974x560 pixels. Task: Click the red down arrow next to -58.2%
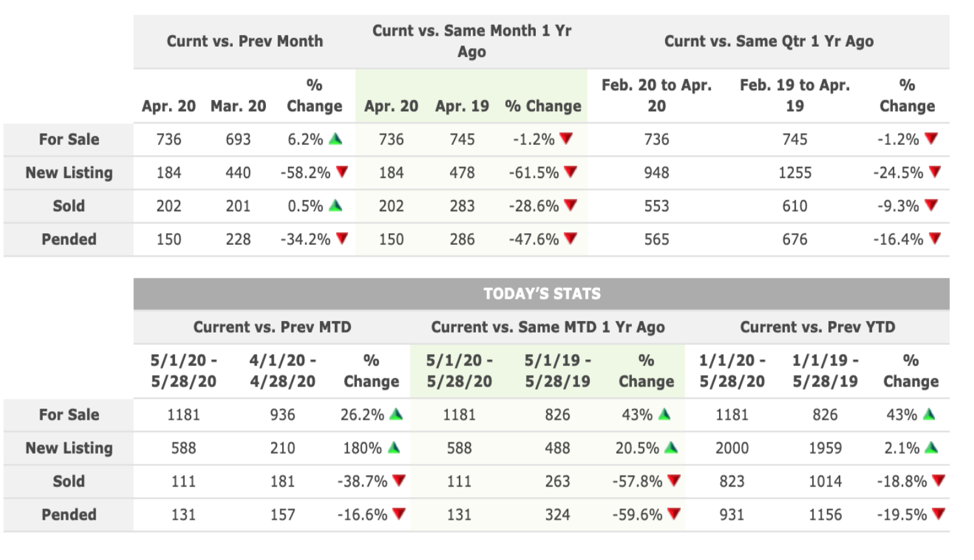pos(342,172)
